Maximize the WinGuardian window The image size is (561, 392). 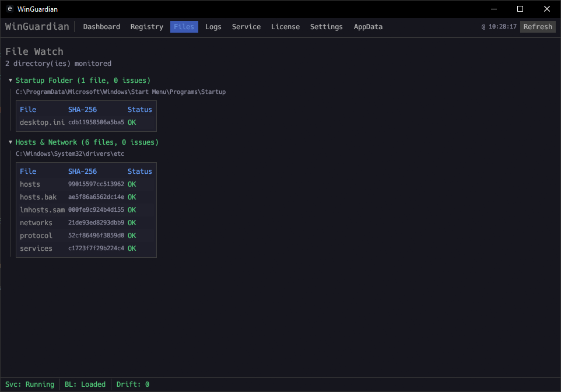(520, 9)
